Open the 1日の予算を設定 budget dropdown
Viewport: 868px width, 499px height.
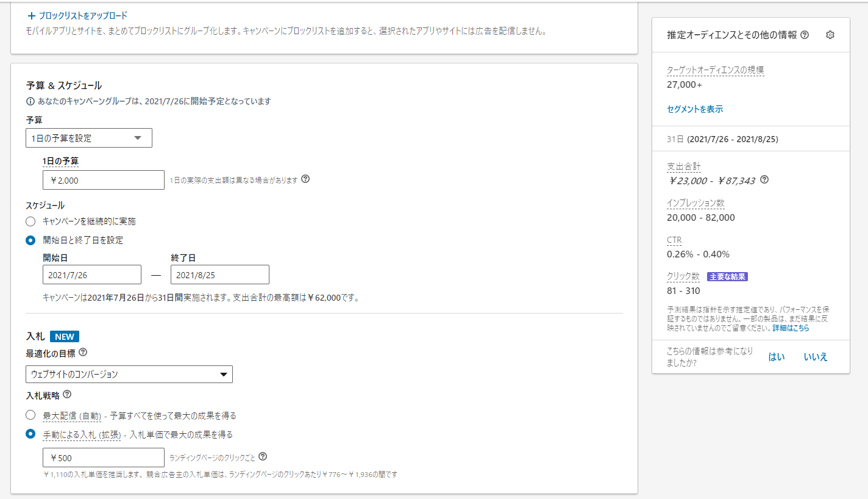coord(89,138)
